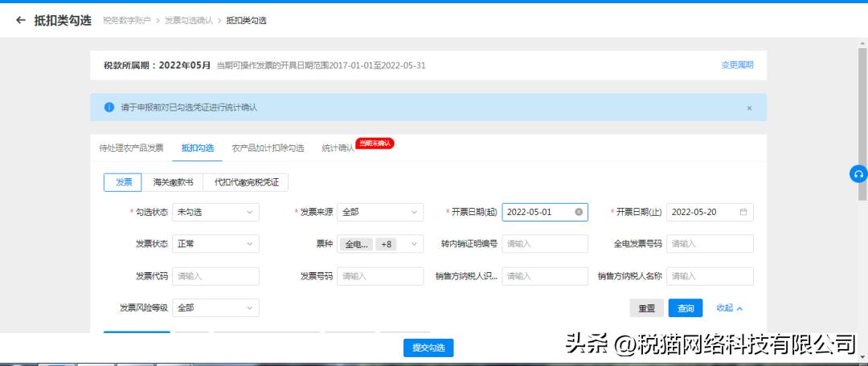Open the 发票风险等级 dropdown
868x366 pixels.
tap(215, 308)
